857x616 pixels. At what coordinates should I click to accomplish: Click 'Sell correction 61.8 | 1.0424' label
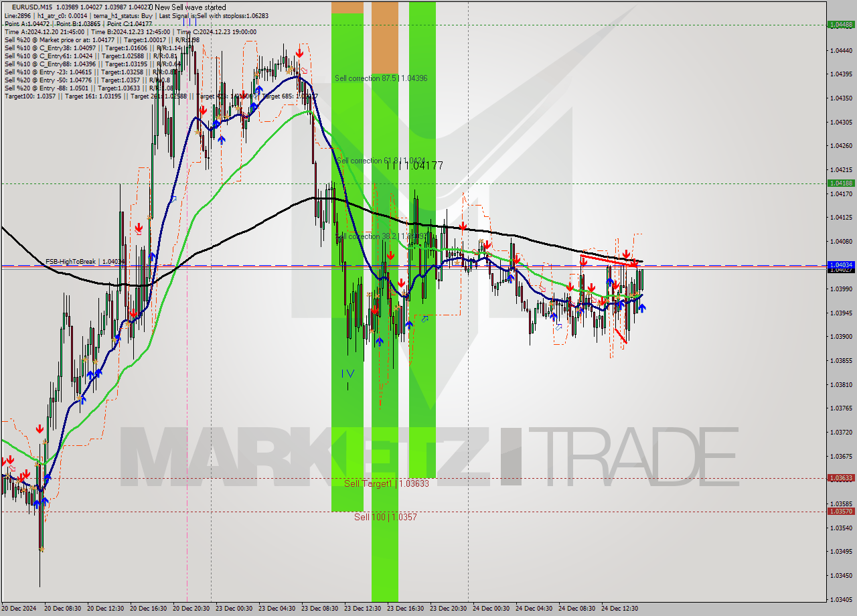[x=380, y=161]
